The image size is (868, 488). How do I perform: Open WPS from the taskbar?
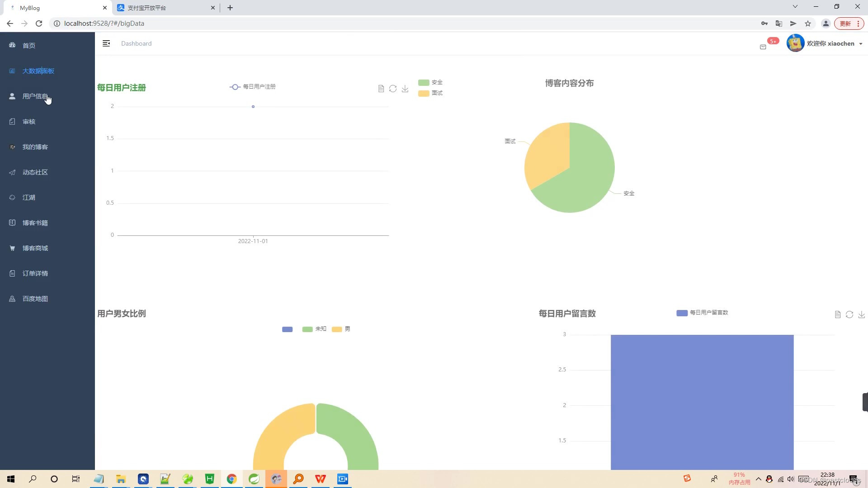tap(321, 479)
